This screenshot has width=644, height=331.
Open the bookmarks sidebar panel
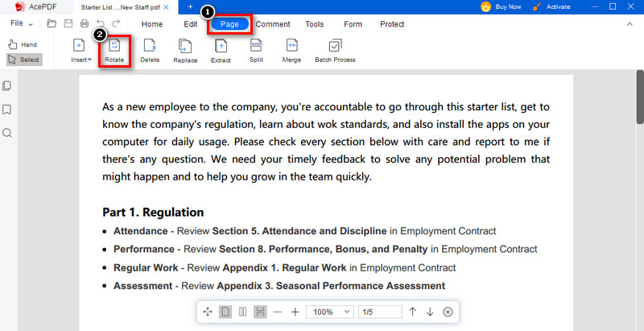[7, 110]
